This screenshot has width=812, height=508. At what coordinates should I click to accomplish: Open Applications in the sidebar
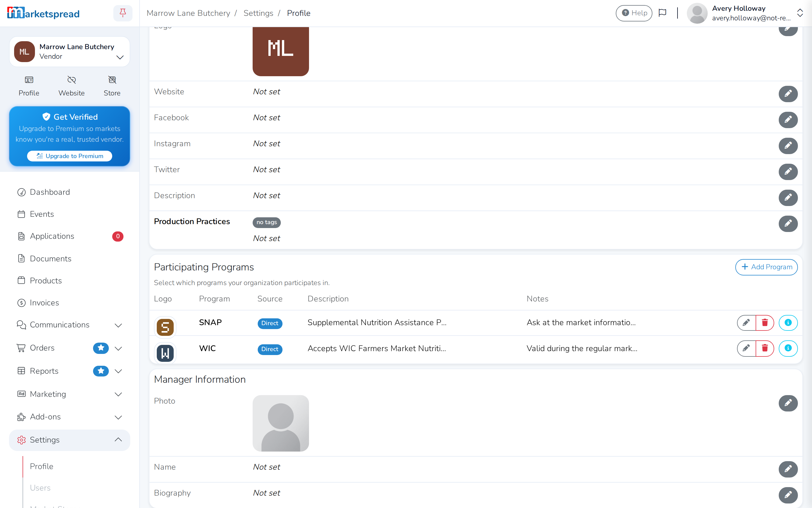69,237
